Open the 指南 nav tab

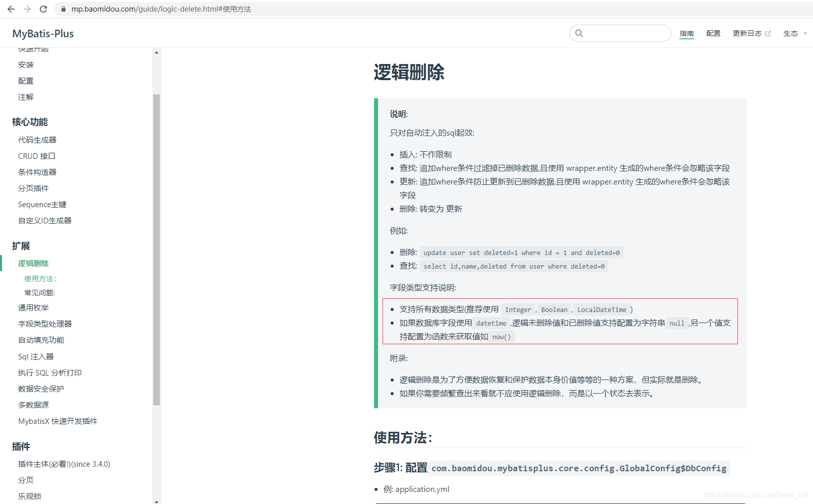click(686, 33)
